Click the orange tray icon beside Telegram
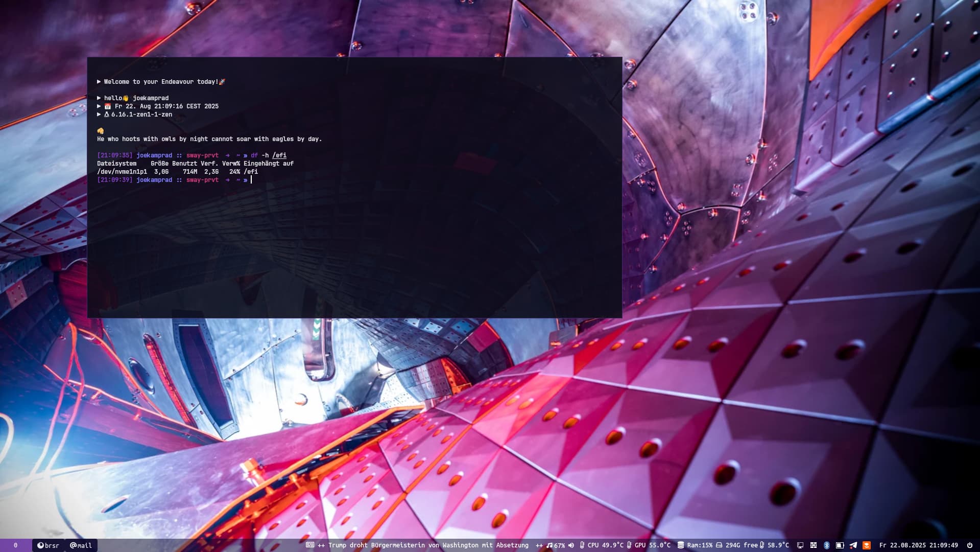 point(866,545)
